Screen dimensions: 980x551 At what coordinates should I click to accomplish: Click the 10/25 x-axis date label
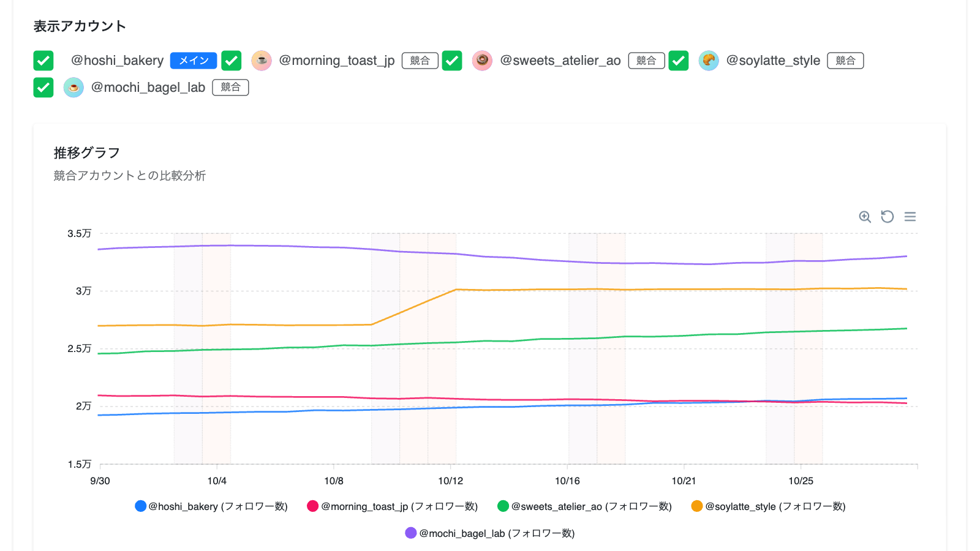tap(801, 481)
